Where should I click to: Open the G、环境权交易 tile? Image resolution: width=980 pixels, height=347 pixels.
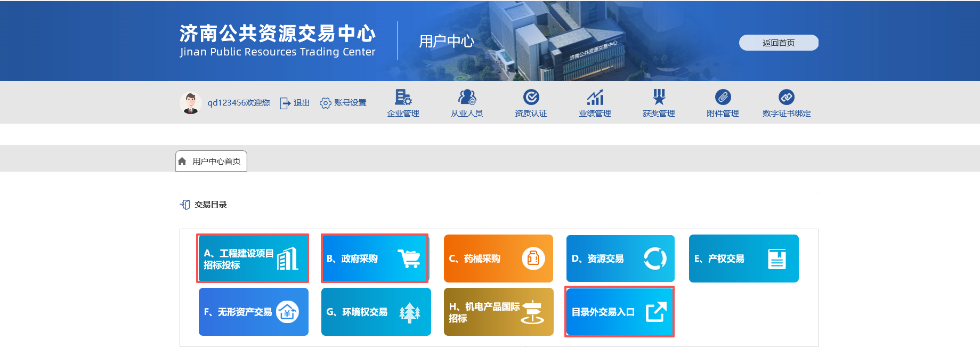click(x=376, y=312)
